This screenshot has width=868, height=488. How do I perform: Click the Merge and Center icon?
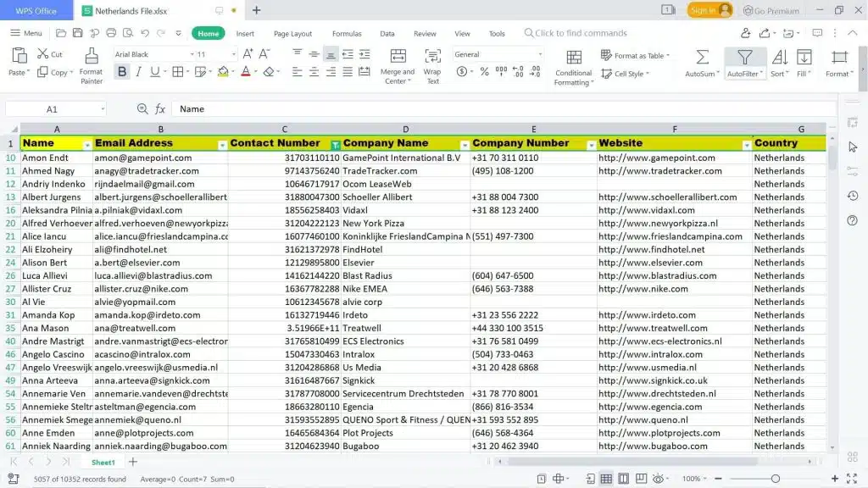point(397,56)
